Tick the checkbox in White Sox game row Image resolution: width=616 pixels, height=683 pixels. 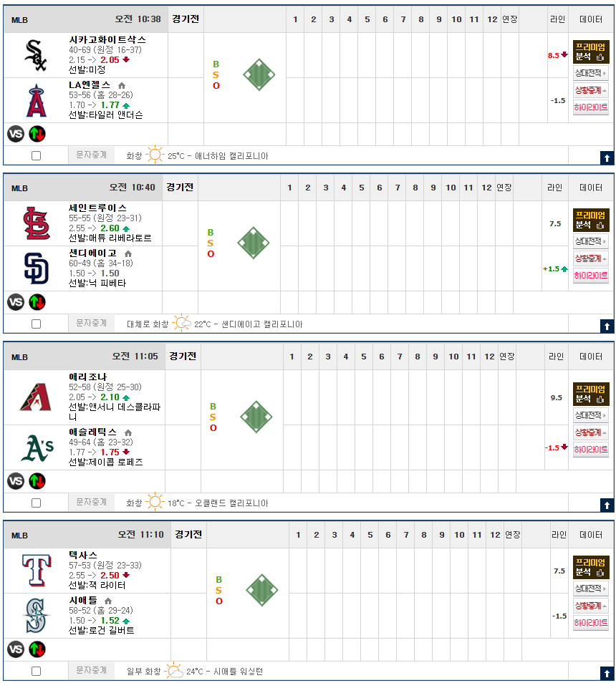tap(36, 155)
